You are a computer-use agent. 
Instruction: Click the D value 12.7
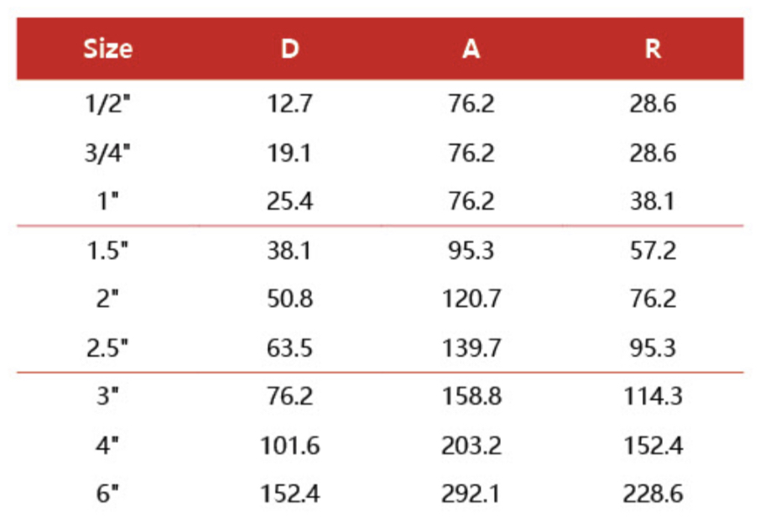[289, 104]
